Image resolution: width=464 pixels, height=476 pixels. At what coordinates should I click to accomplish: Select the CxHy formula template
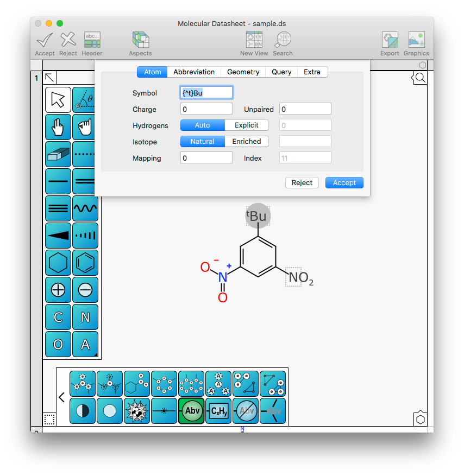pos(218,411)
